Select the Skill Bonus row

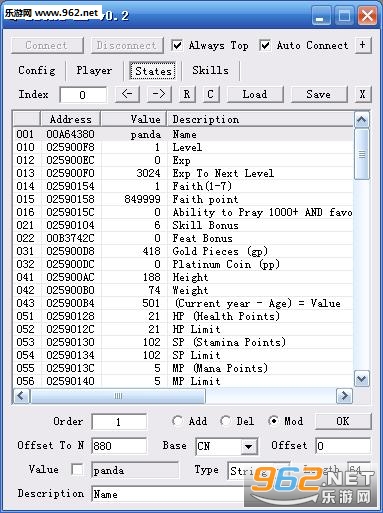[183, 225]
